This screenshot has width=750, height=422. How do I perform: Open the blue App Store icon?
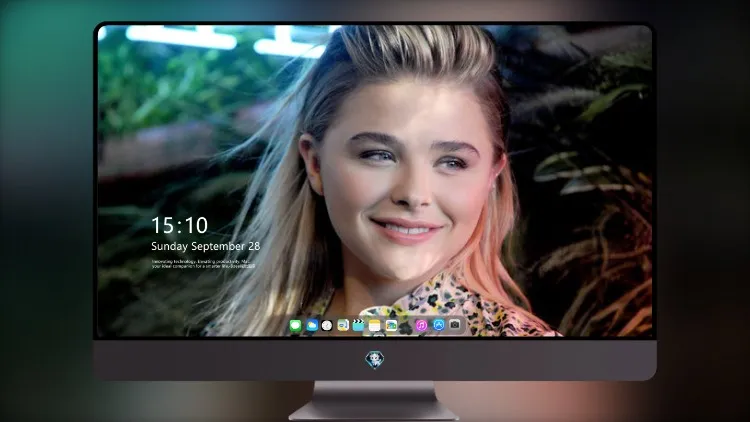click(439, 325)
